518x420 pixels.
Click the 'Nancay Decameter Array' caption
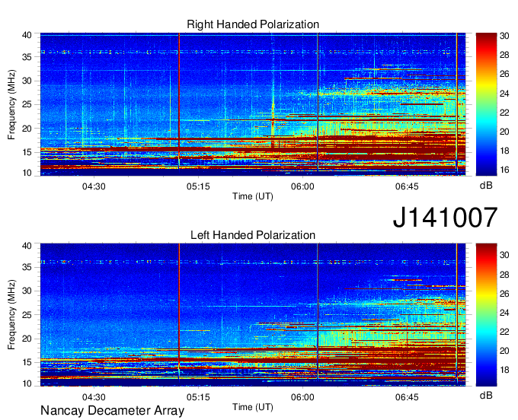(112, 411)
